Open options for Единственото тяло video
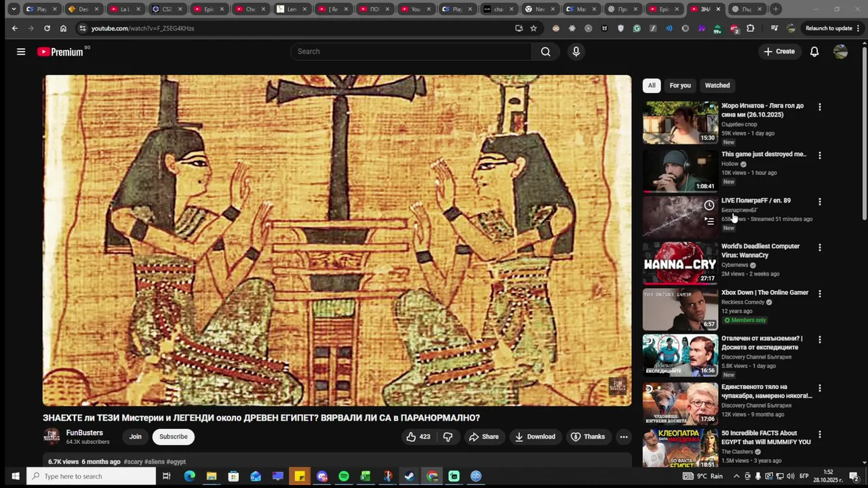The width and height of the screenshot is (868, 488). [x=819, y=388]
